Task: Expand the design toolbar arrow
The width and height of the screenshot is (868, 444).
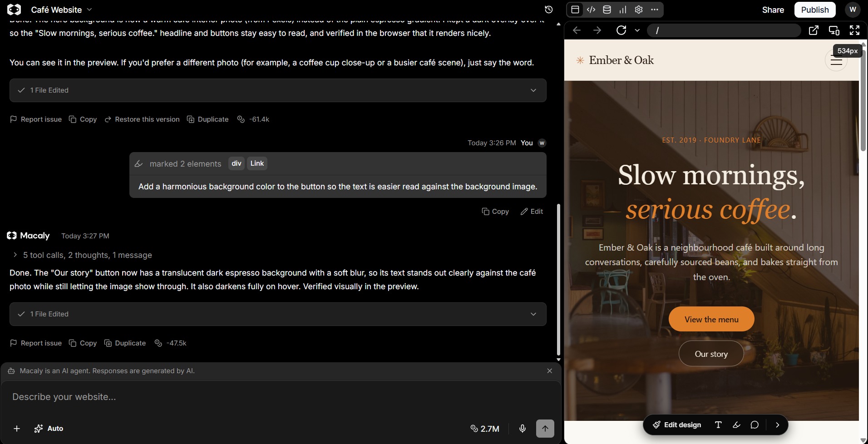Action: (x=777, y=425)
